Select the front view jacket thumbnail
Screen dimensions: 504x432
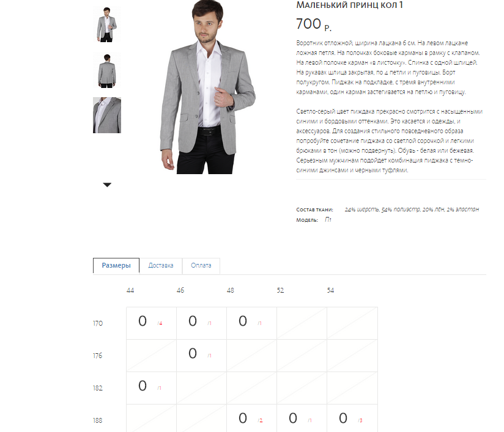107,24
